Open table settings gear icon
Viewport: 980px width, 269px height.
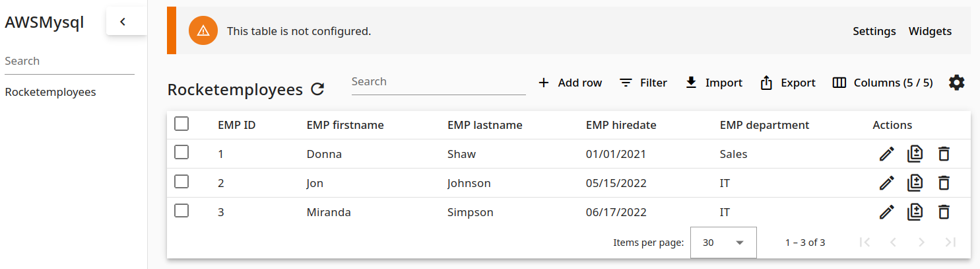point(956,83)
